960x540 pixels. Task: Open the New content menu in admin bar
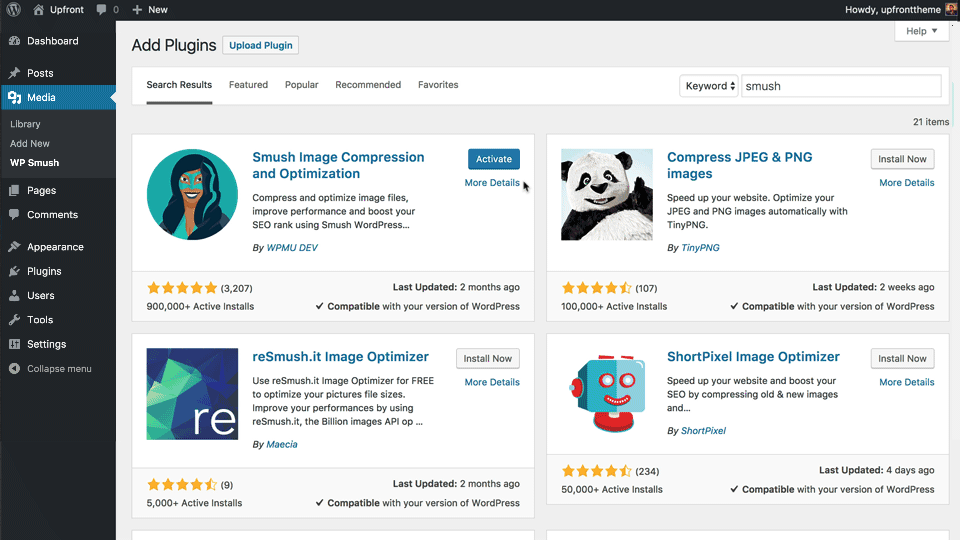pos(150,9)
